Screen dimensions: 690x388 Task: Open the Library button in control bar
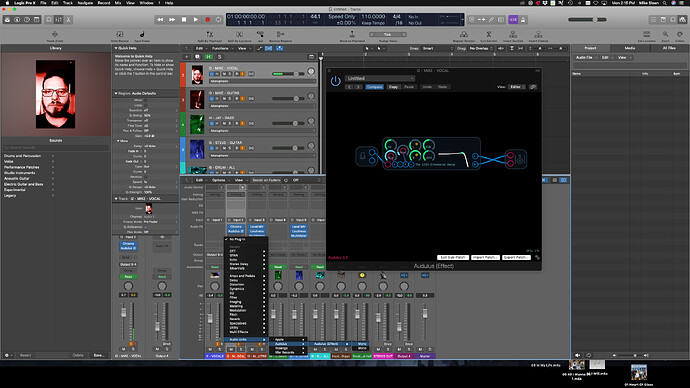[7, 19]
